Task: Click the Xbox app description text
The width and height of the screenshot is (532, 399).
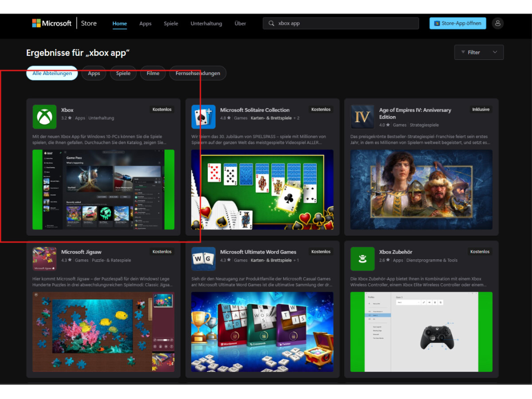Action: (100, 140)
